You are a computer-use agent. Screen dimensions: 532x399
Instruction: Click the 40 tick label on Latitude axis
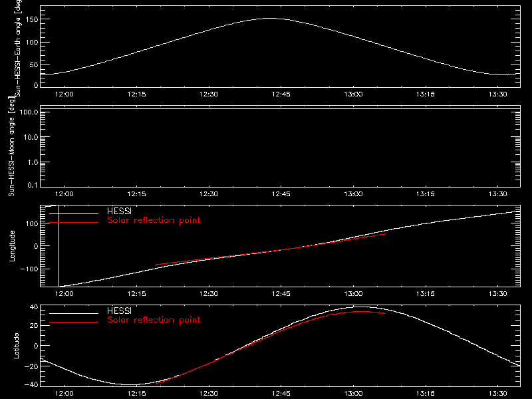pos(34,307)
